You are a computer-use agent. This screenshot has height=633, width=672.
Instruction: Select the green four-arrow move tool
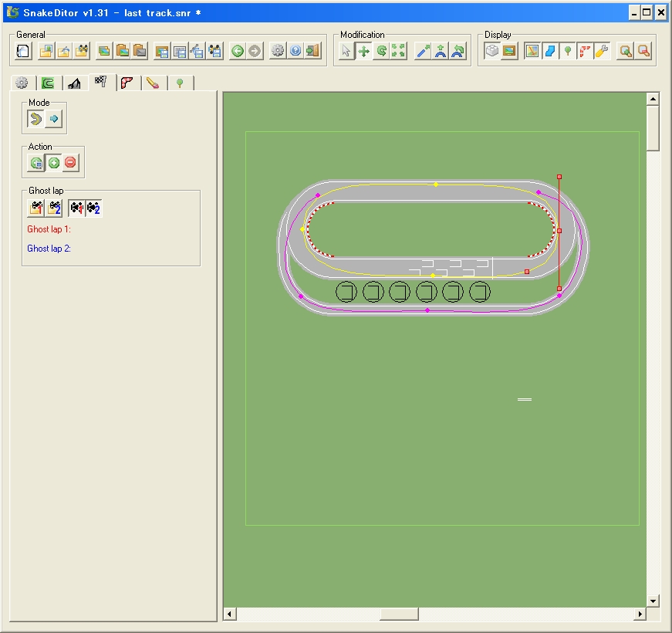364,52
